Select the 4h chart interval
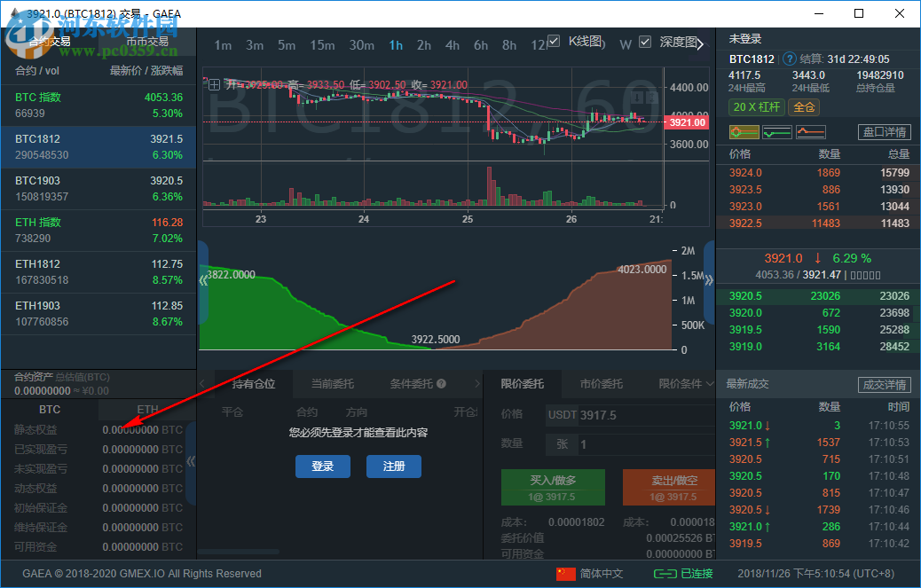The height and width of the screenshot is (588, 921). coord(453,45)
